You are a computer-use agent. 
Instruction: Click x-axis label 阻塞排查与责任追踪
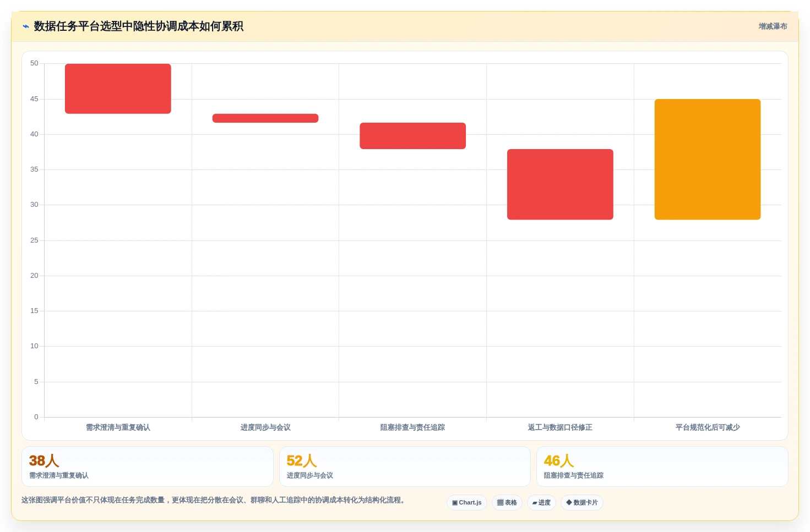click(x=413, y=427)
